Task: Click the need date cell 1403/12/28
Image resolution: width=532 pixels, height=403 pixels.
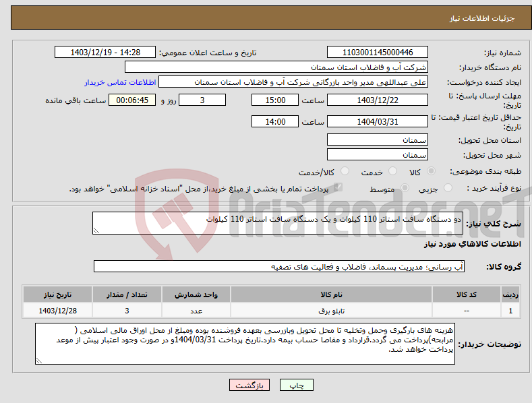Action: click(x=58, y=311)
